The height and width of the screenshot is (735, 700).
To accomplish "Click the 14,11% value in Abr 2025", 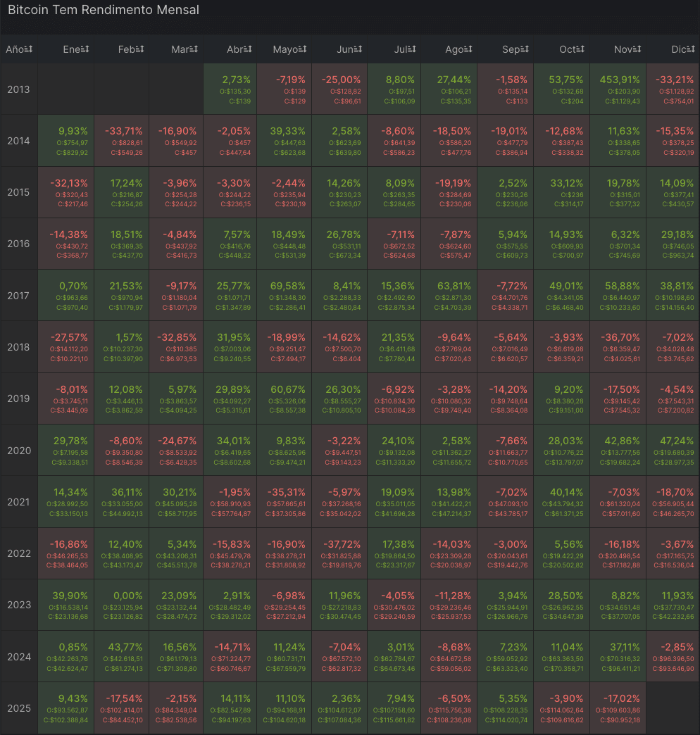I will point(236,699).
